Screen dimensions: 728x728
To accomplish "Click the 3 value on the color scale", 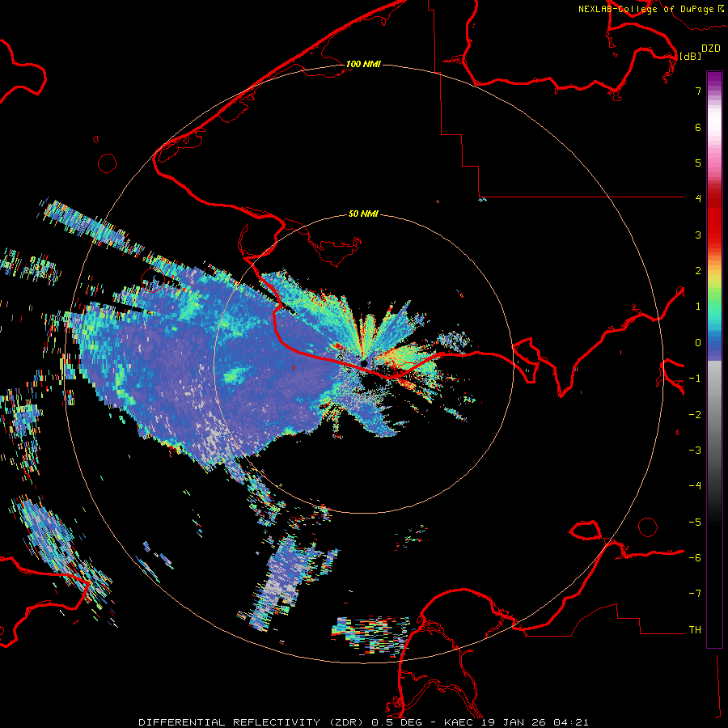I will tap(698, 235).
